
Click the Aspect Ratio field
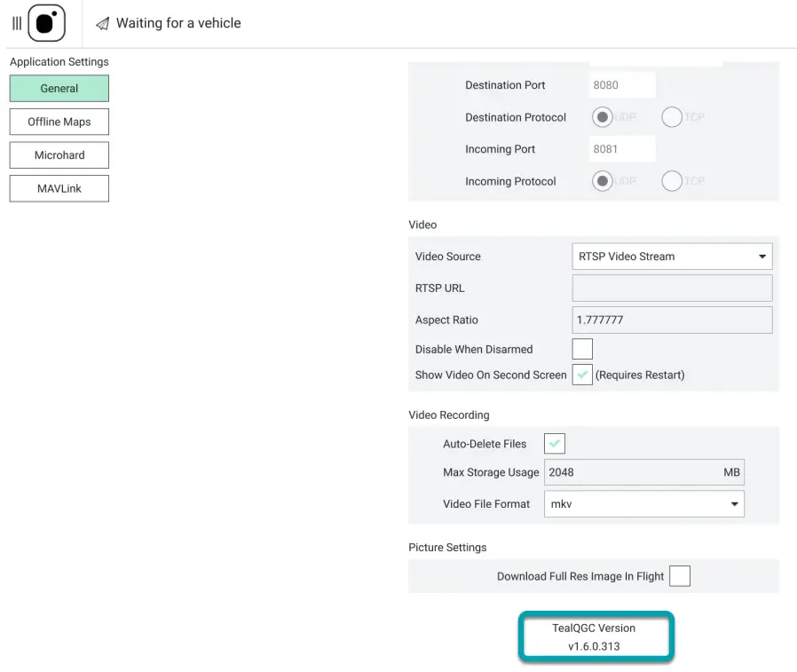click(x=672, y=320)
